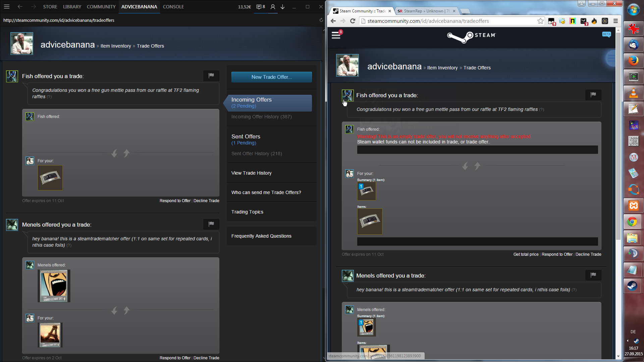Click the Get total price link

click(x=526, y=254)
